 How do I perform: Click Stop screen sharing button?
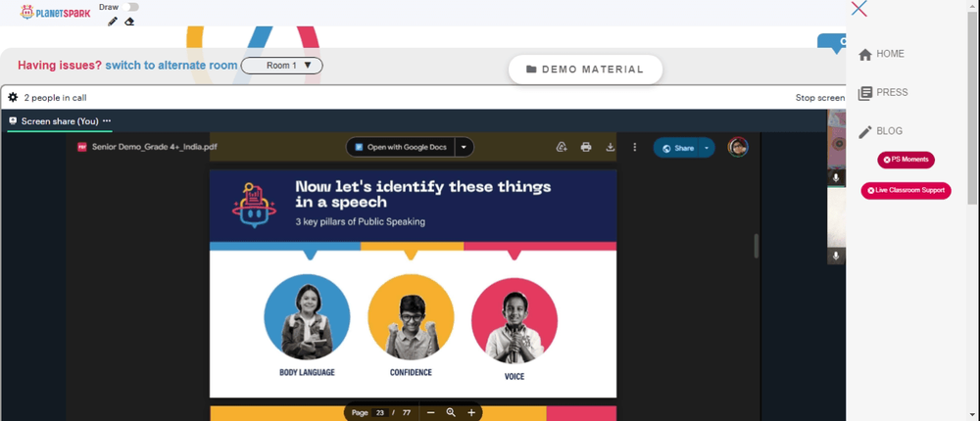click(x=820, y=98)
